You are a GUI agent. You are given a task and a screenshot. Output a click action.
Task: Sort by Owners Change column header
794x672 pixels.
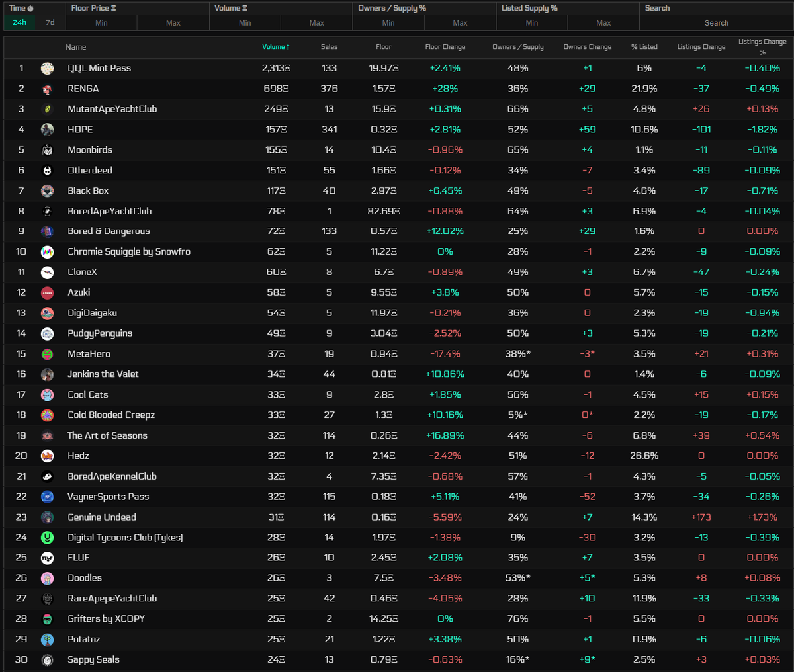point(588,47)
